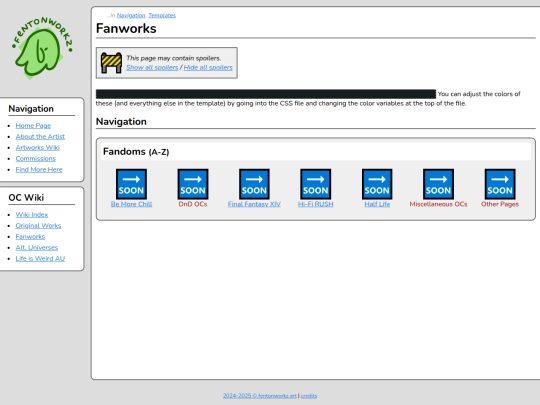540x405 pixels.
Task: Click the SOON image above Miscellaneous OCs
Action: (x=438, y=184)
